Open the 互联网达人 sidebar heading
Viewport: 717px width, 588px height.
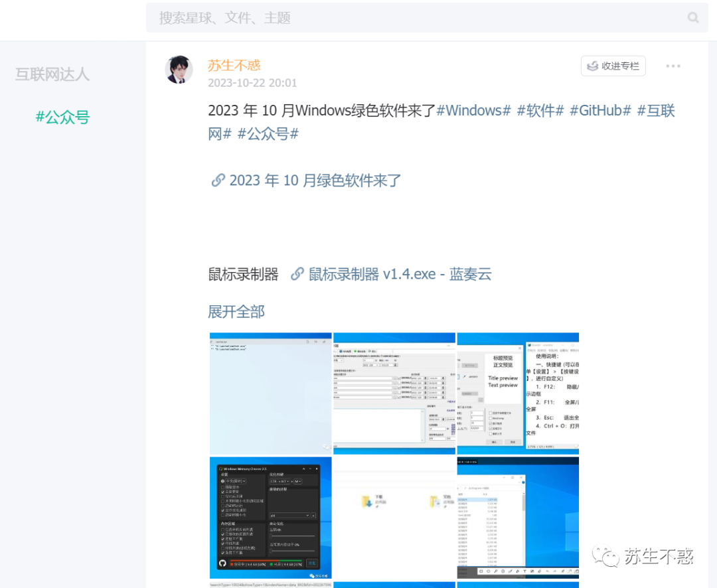52,74
